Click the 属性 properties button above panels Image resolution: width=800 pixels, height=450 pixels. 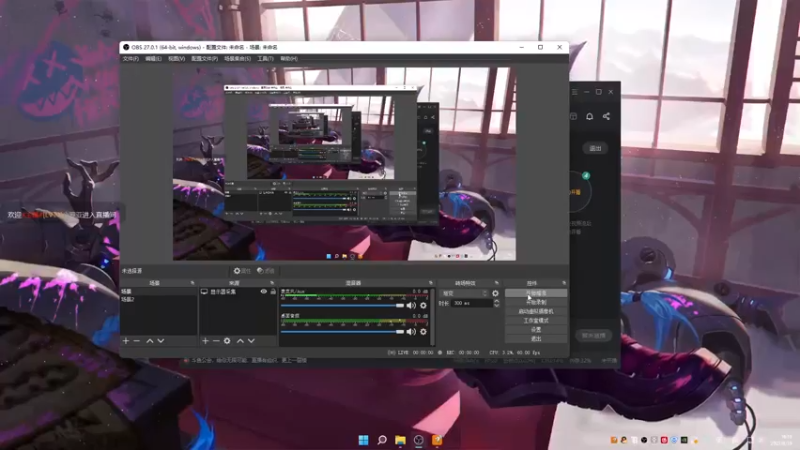pyautogui.click(x=242, y=271)
